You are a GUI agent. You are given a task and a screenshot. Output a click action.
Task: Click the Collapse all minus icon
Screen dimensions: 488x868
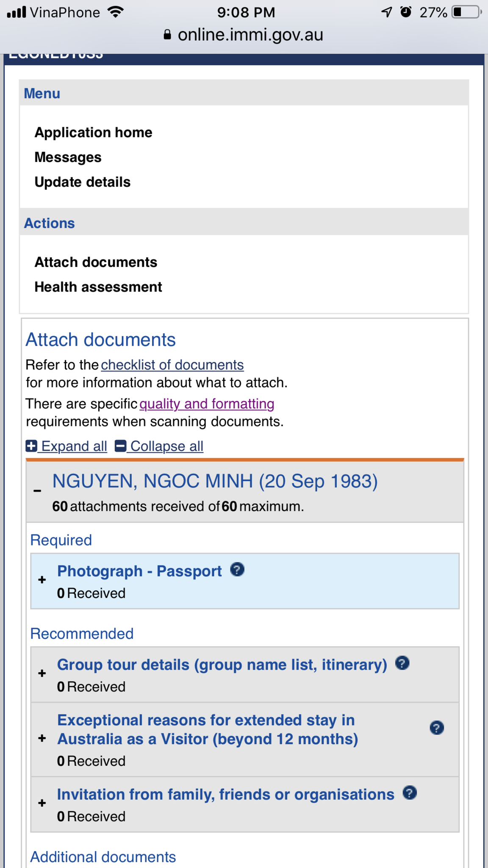[x=120, y=446]
